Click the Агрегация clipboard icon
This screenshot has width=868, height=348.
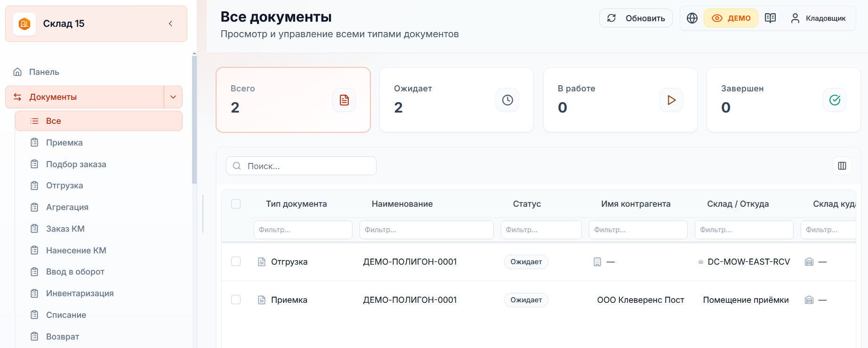(x=34, y=207)
